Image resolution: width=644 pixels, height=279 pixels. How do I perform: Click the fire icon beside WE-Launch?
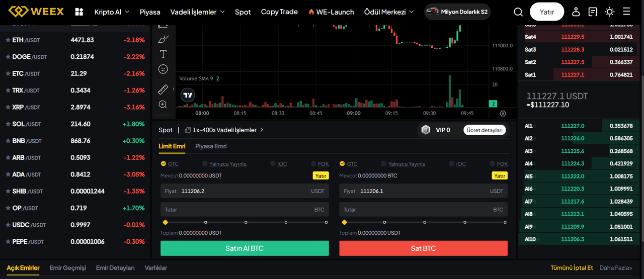point(311,12)
